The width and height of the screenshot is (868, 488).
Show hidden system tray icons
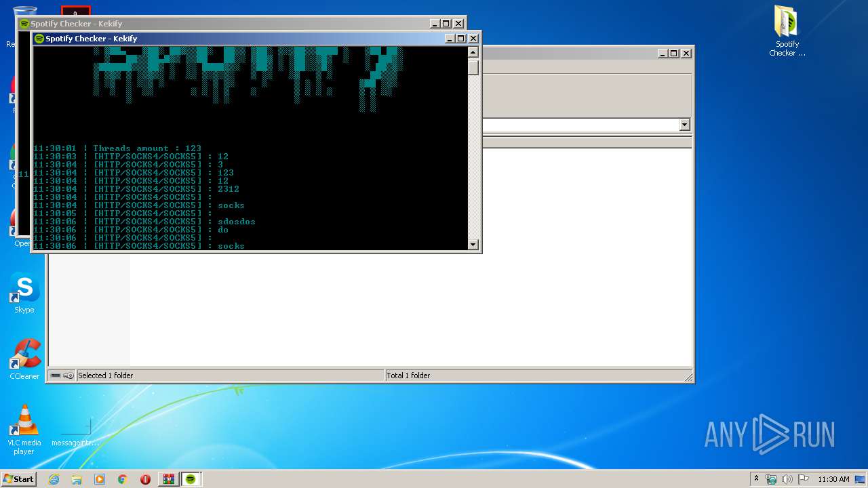tap(756, 479)
